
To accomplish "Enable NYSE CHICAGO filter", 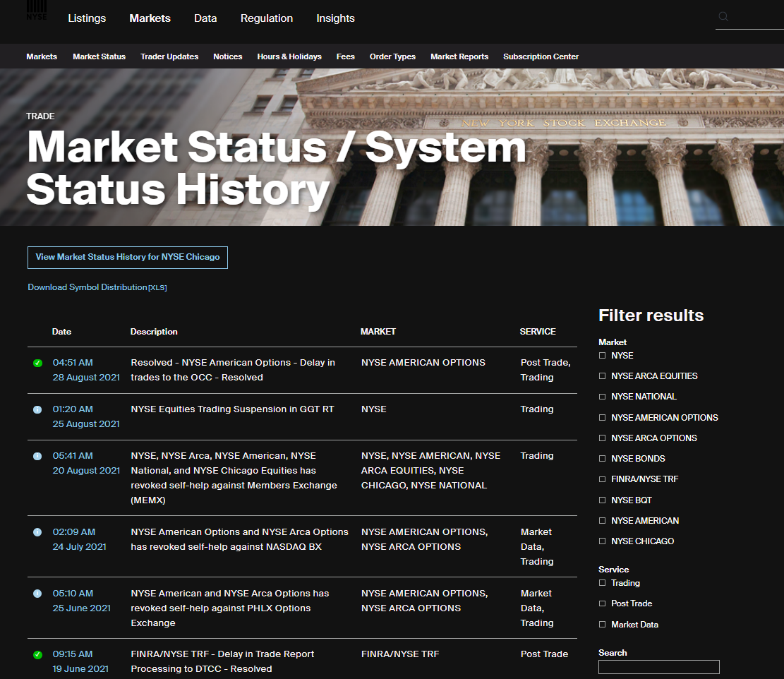I will click(x=602, y=541).
